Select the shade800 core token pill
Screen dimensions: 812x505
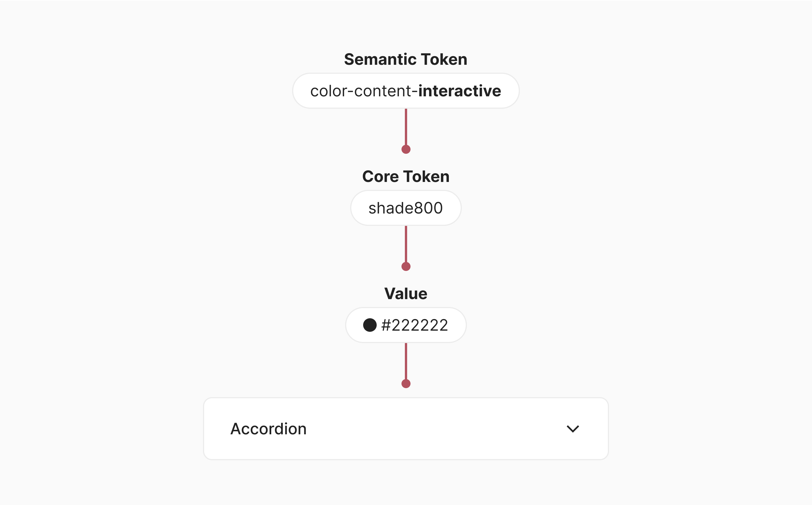[405, 208]
